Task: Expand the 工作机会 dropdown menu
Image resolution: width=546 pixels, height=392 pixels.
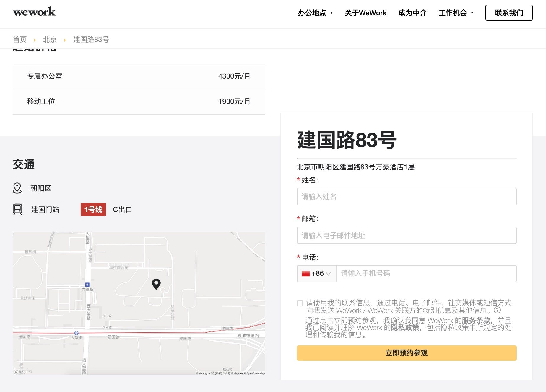Action: point(456,13)
